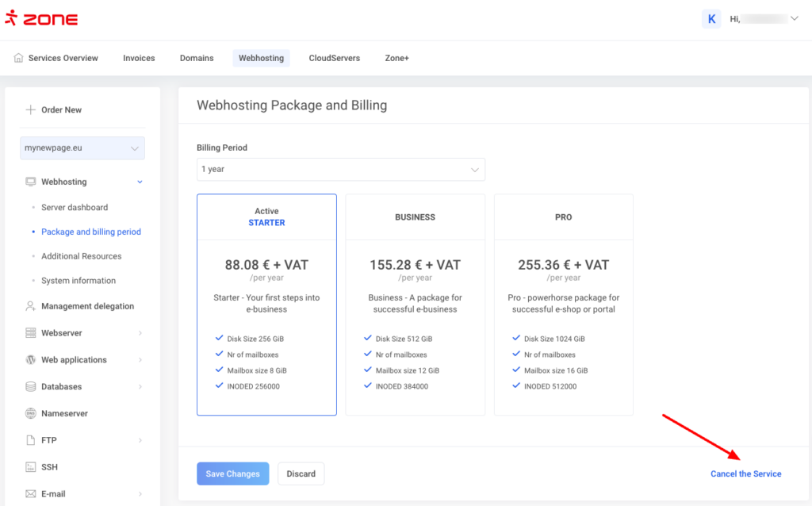Click the Webhosting monitor icon in sidebar
Screen dimensions: 812x506
31,182
